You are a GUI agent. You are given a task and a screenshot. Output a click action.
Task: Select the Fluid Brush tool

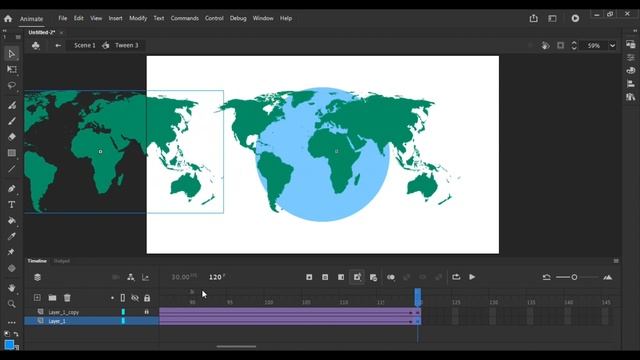tap(11, 105)
